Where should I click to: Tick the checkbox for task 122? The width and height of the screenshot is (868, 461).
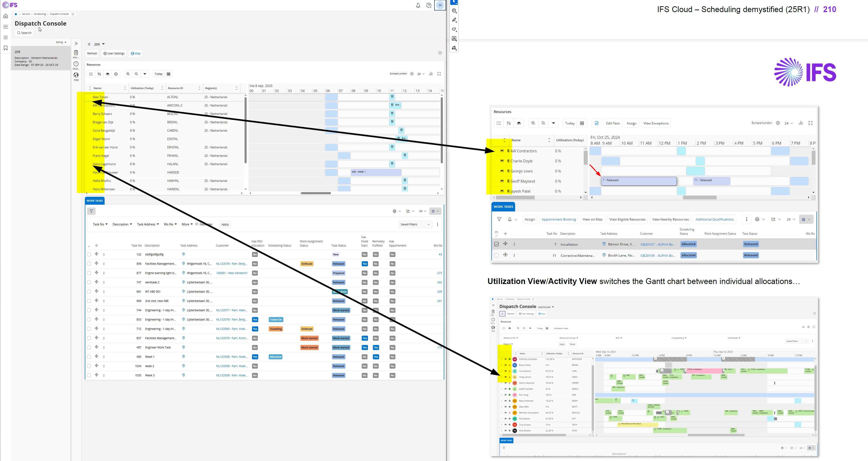89,255
